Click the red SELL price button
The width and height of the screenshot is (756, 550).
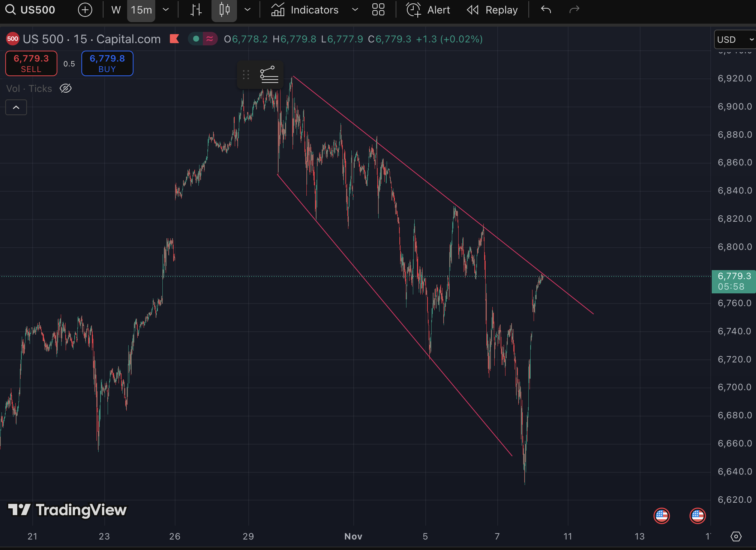coord(31,63)
